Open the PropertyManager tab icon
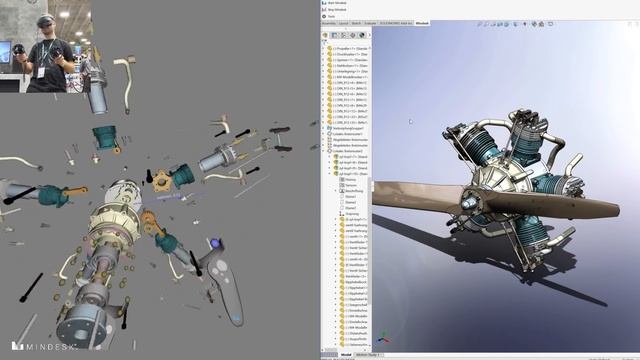Image resolution: width=640 pixels, height=360 pixels. click(334, 35)
